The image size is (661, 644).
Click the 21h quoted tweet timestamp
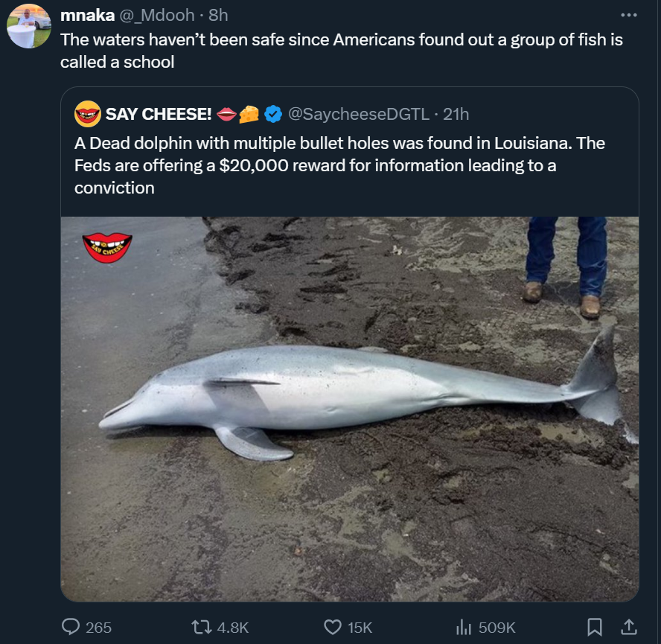coord(456,114)
